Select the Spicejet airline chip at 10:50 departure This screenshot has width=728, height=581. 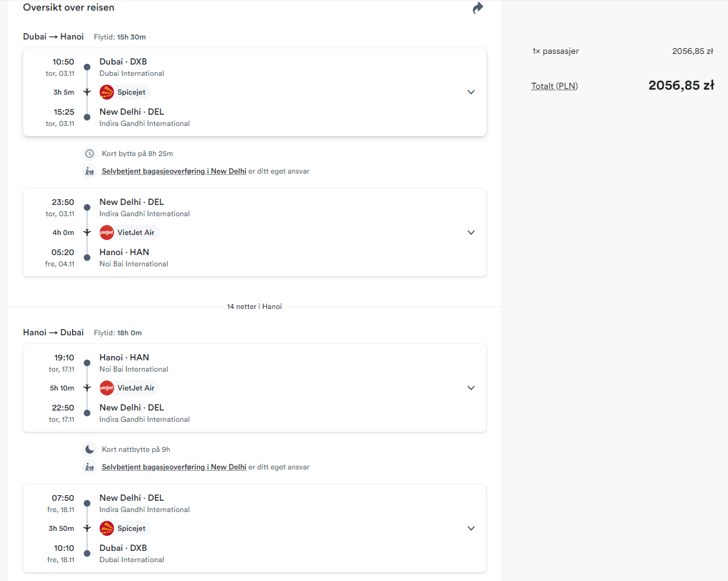point(124,92)
